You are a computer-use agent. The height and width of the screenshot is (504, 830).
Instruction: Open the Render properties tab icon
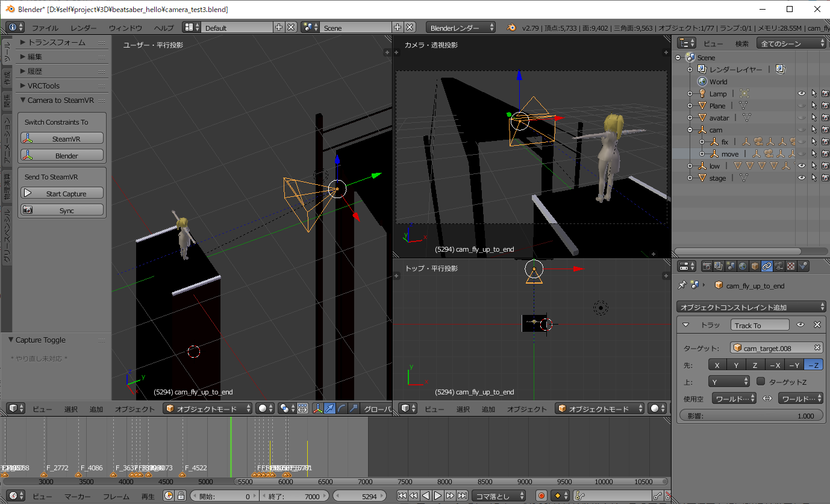(x=708, y=266)
